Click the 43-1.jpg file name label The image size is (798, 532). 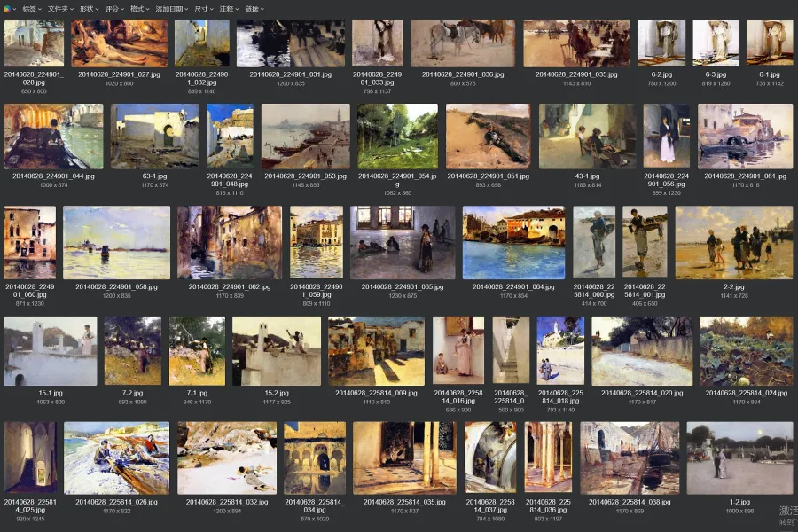click(x=587, y=176)
